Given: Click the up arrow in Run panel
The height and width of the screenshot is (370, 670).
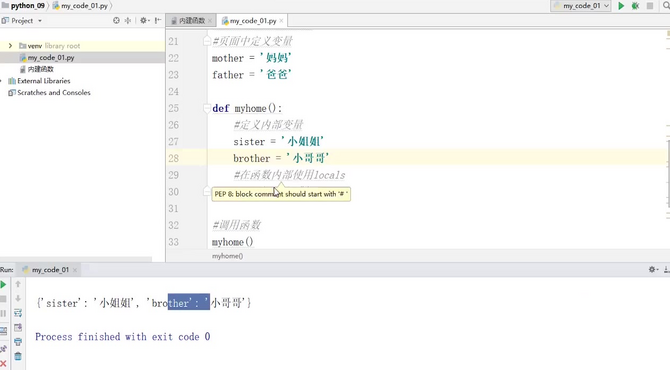Looking at the screenshot, I should [18, 284].
